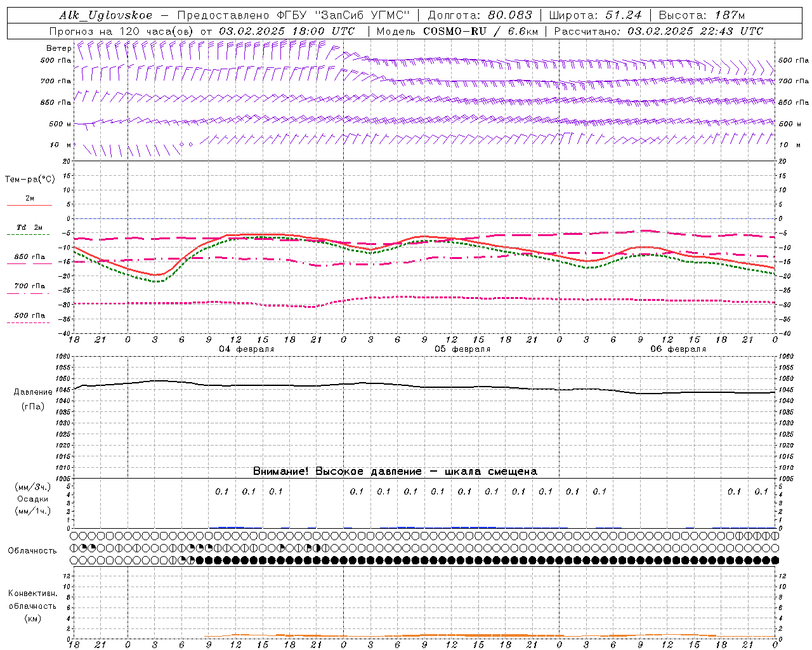Screen dimensions: 812x650
Task: Select the 500 гПа dotted pink temperature legend
Action: click(29, 315)
